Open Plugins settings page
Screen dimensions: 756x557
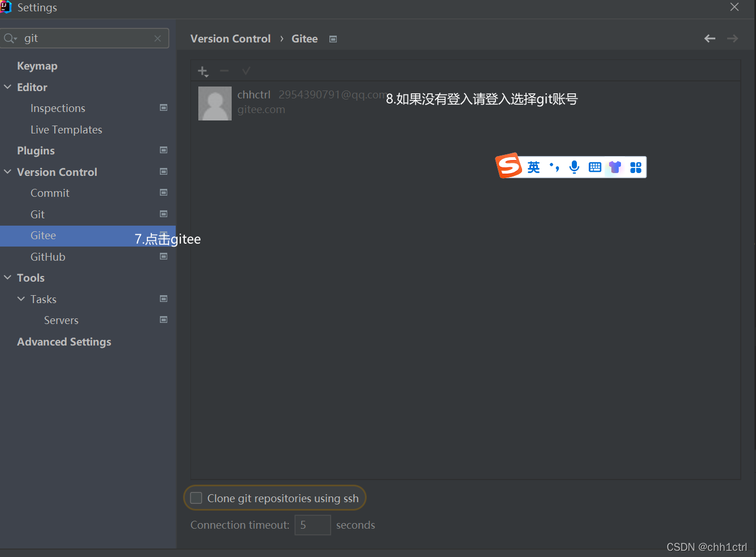tap(36, 150)
